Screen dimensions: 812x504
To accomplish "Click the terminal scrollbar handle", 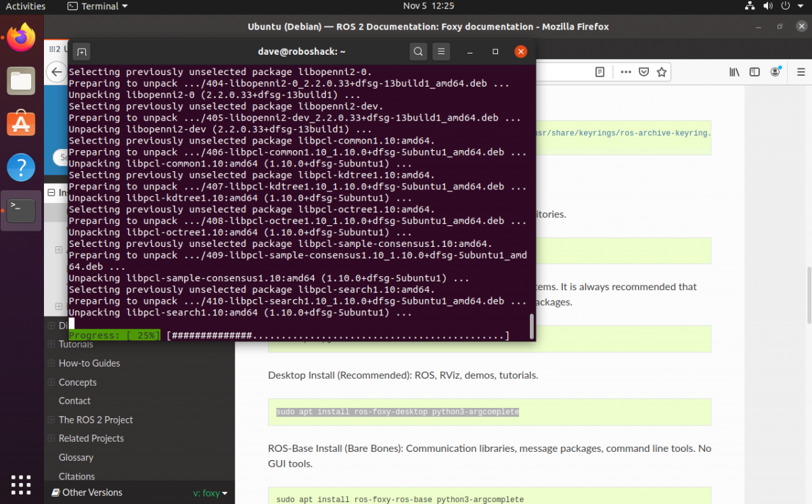I will pyautogui.click(x=531, y=325).
